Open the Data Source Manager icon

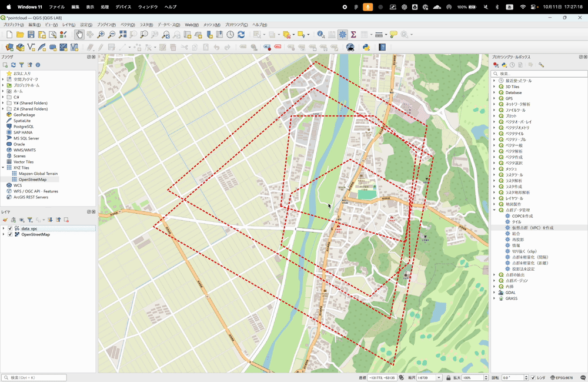pyautogui.click(x=9, y=47)
